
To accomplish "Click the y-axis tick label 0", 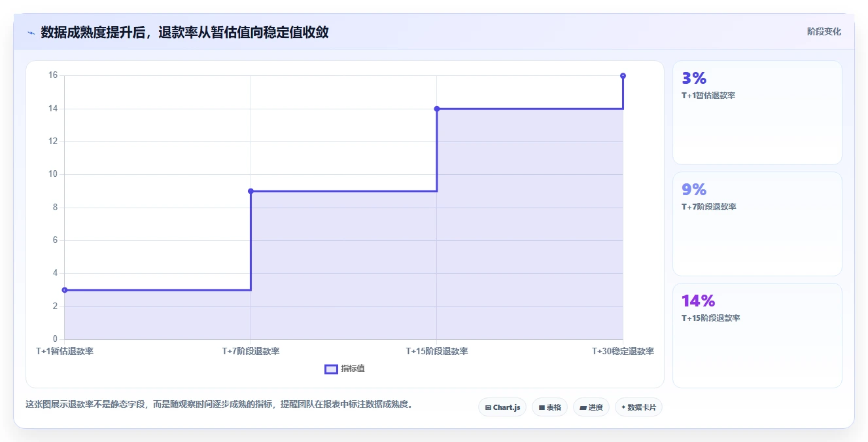I will (55, 339).
